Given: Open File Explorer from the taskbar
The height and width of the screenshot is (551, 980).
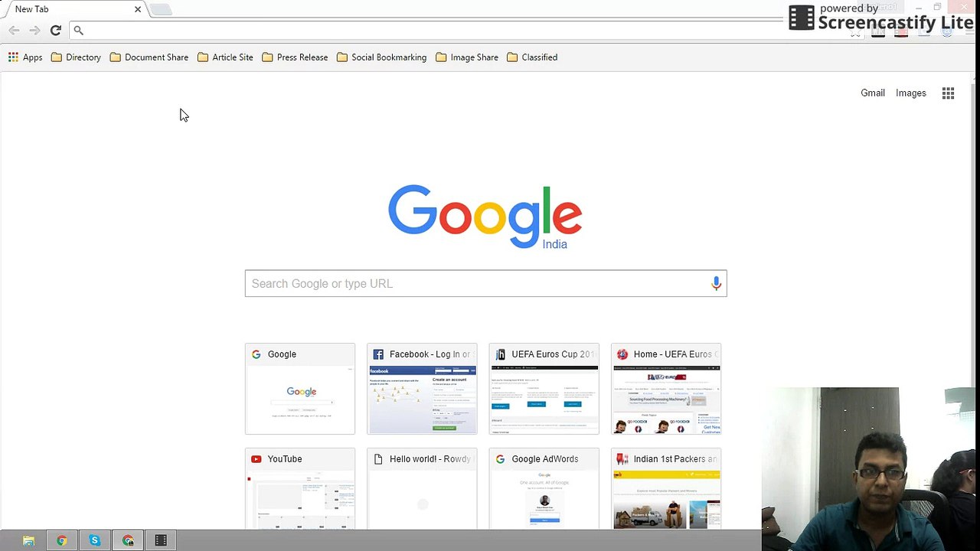Looking at the screenshot, I should pyautogui.click(x=28, y=540).
